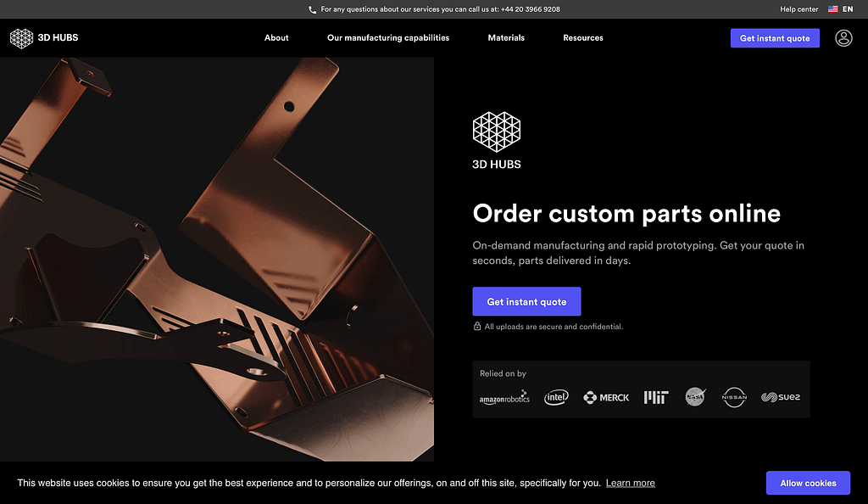This screenshot has width=868, height=504.
Task: Expand Our manufacturing capabilities menu
Action: point(388,37)
